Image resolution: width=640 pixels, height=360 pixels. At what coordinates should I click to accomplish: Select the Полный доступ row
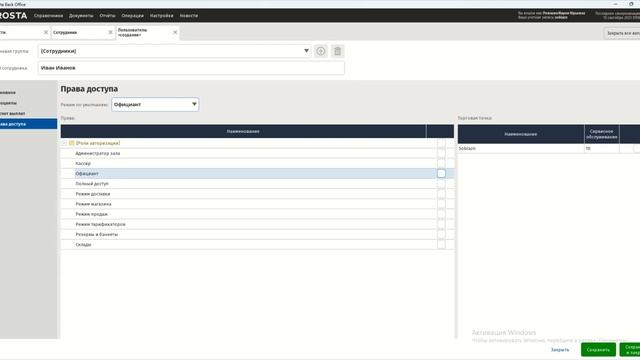tap(257, 184)
